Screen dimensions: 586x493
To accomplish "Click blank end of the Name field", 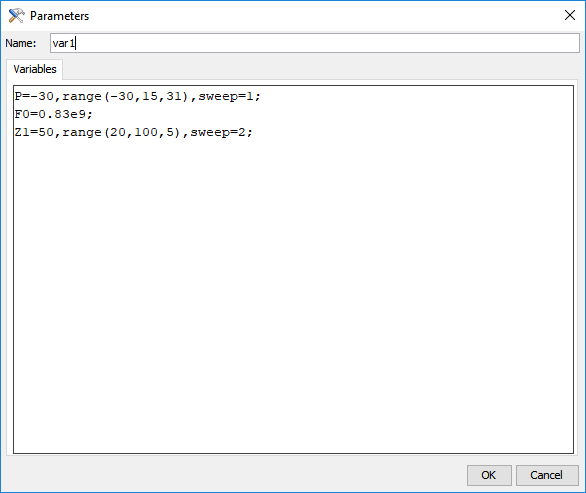I will pos(327,43).
